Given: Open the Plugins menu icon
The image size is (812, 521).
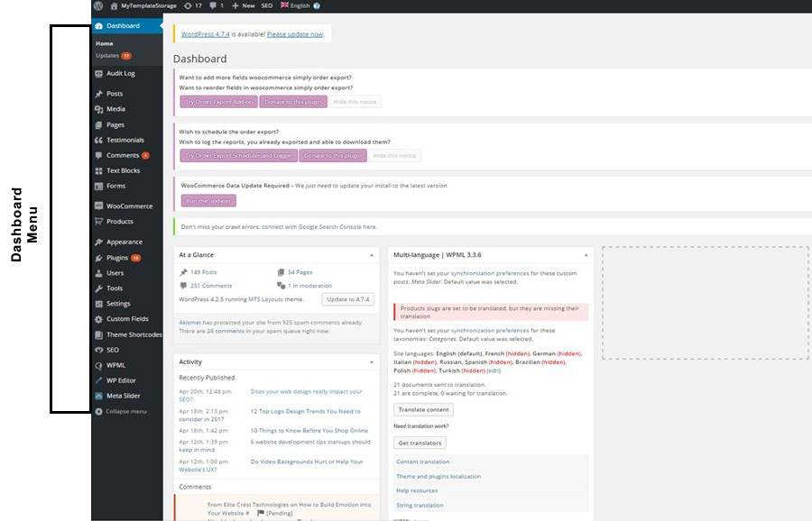Looking at the screenshot, I should pos(98,258).
